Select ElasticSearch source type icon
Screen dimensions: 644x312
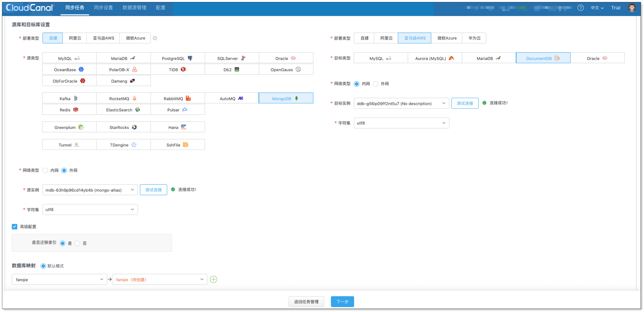tap(137, 110)
